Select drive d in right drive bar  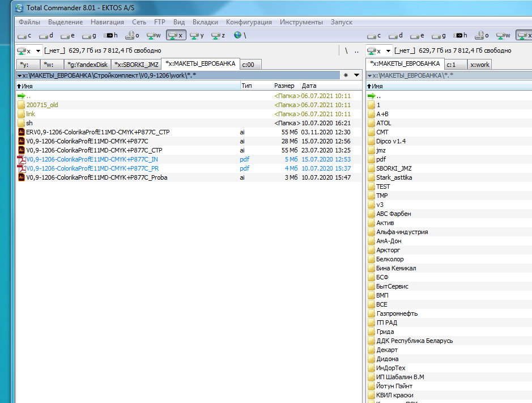point(396,35)
